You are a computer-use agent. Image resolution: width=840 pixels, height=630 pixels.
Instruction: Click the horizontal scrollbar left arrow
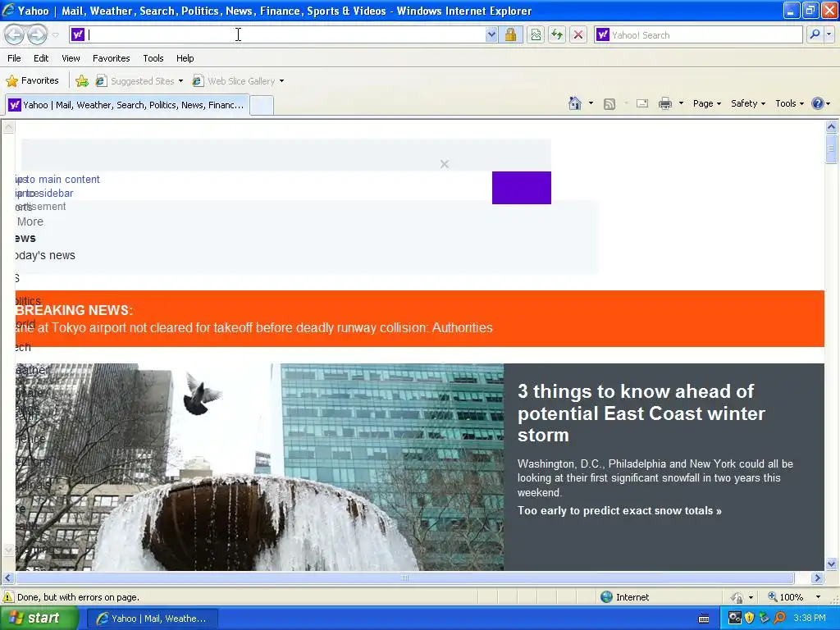click(x=7, y=578)
